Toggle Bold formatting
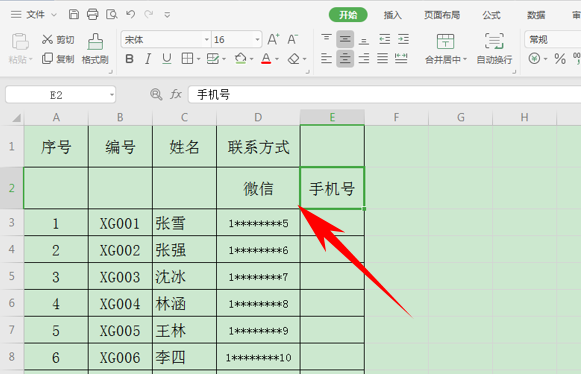The height and width of the screenshot is (374, 582). [x=129, y=59]
